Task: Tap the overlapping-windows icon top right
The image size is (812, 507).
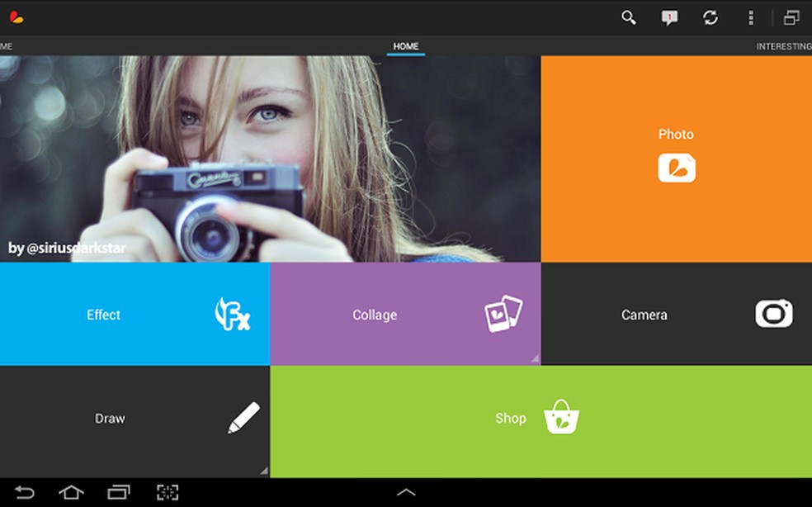Action: [x=790, y=16]
